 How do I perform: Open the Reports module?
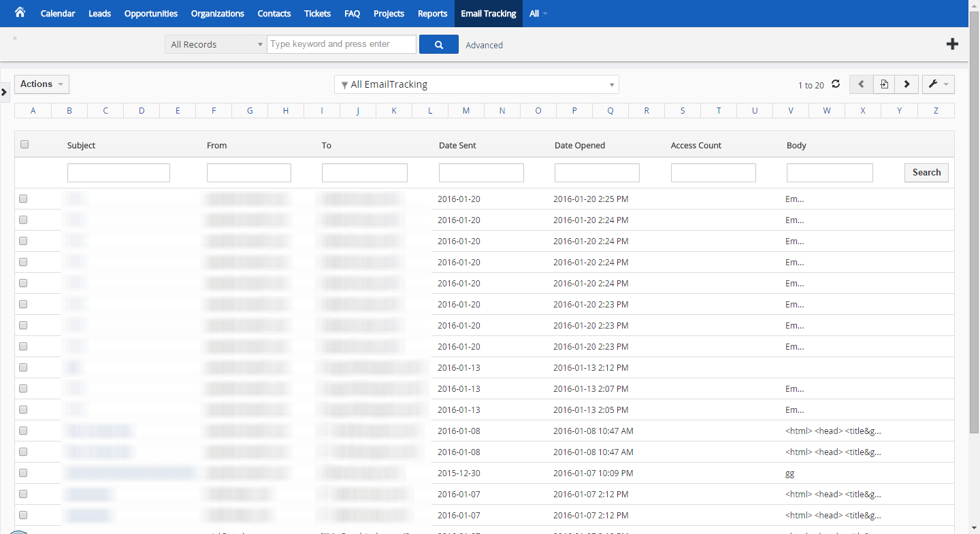433,14
